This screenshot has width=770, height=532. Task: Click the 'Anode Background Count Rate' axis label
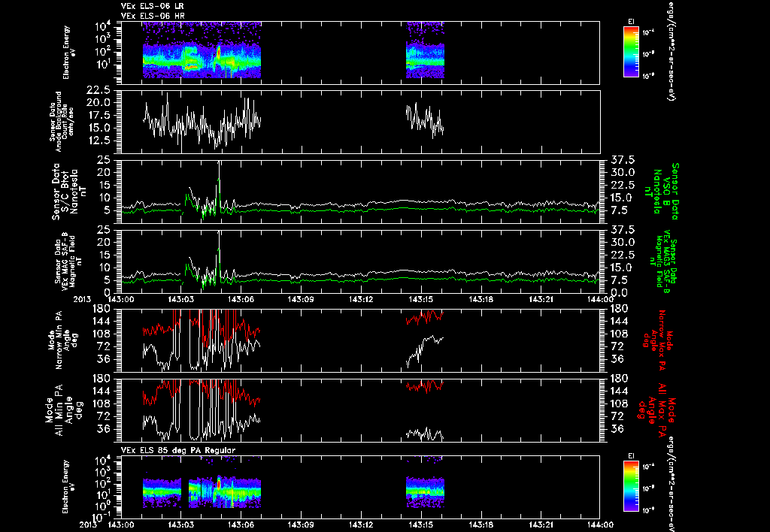[62, 122]
